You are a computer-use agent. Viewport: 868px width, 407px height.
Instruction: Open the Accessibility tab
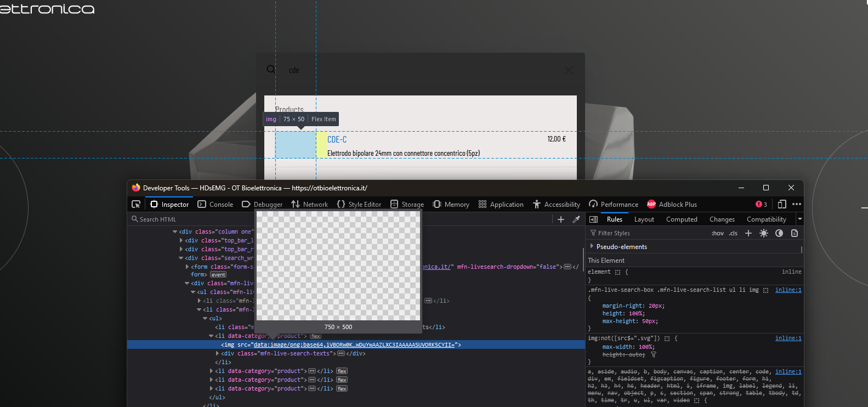coord(557,204)
